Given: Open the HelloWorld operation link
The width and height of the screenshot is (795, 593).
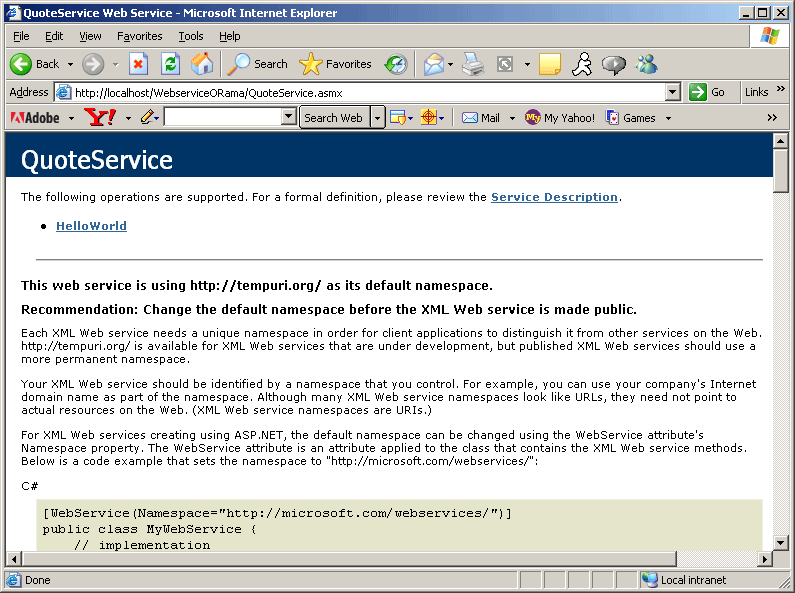Looking at the screenshot, I should 91,226.
